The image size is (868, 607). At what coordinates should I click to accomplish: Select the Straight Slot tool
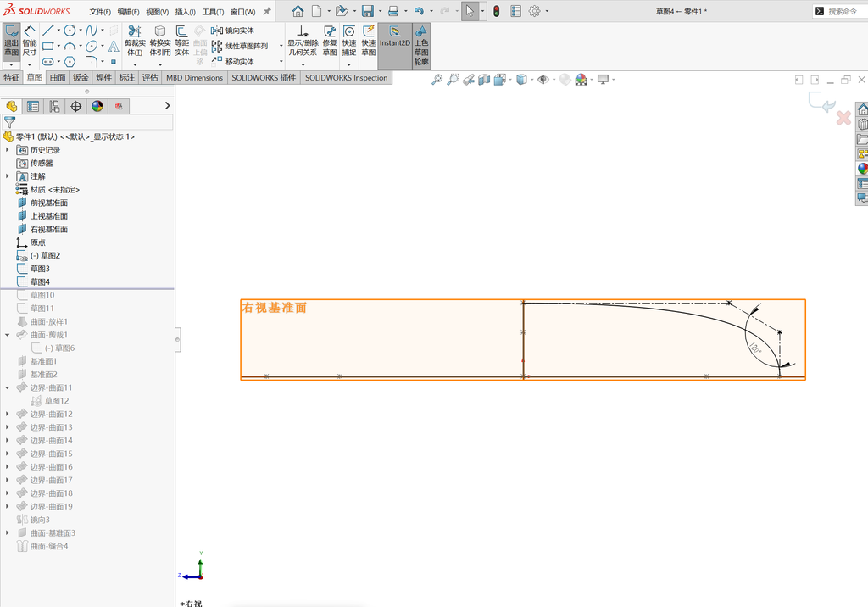coord(48,62)
